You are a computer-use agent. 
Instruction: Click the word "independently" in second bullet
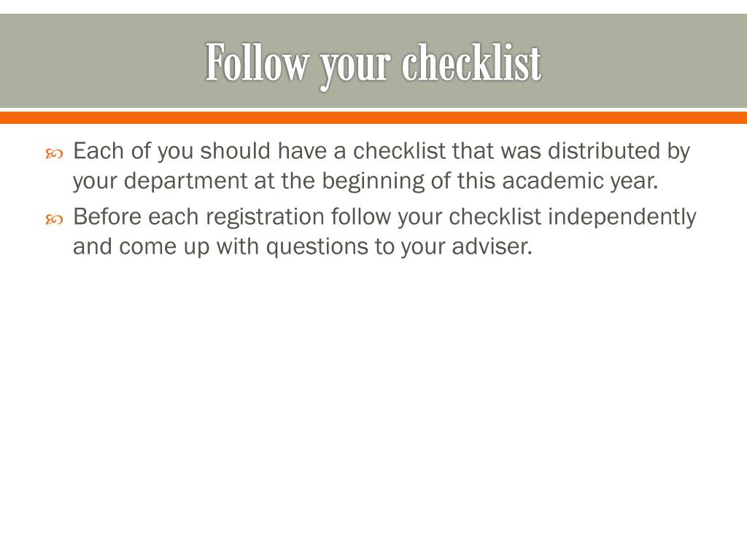click(622, 217)
